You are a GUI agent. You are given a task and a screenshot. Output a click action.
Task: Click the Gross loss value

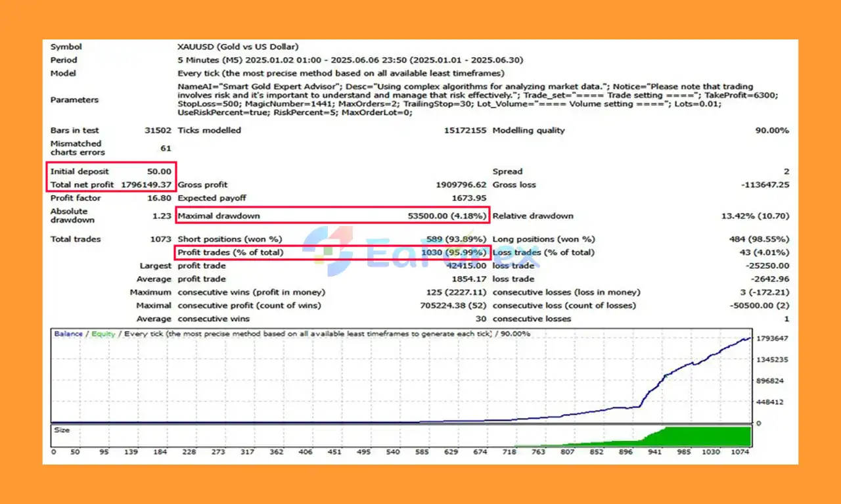coord(765,185)
